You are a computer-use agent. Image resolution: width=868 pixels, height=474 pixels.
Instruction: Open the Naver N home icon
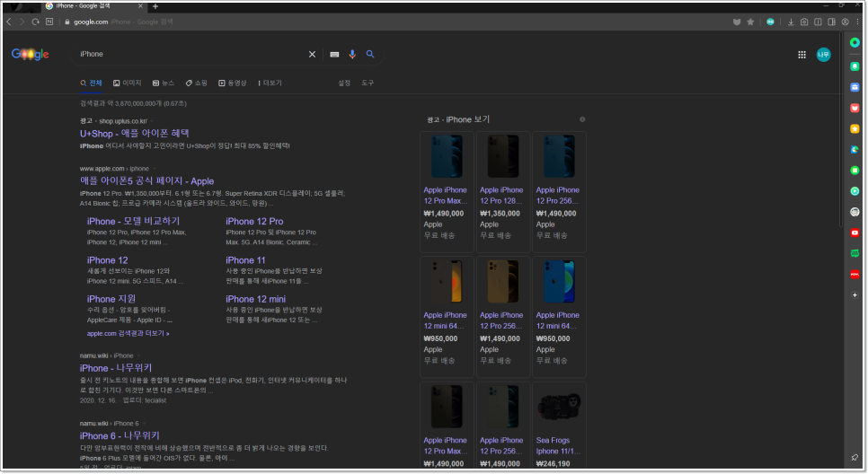pyautogui.click(x=49, y=22)
